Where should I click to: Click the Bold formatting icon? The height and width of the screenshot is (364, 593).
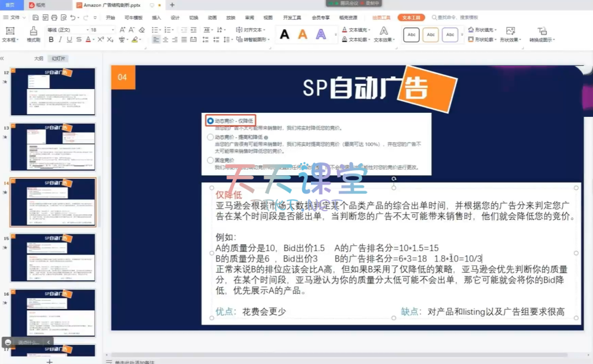[51, 40]
